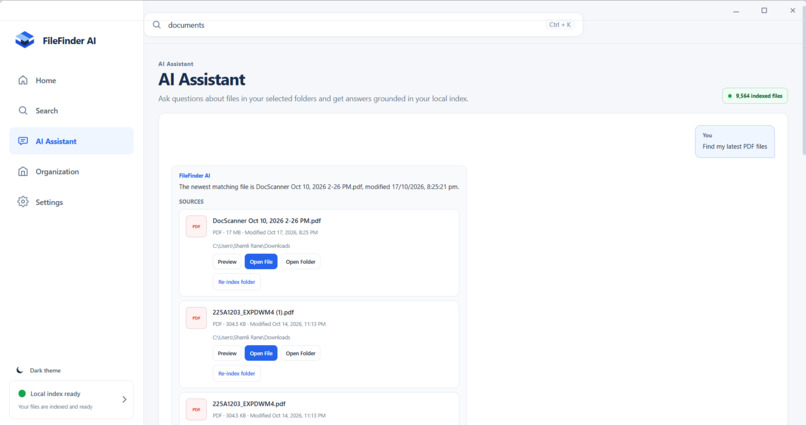Select the AI Assistant menu item

pos(71,141)
